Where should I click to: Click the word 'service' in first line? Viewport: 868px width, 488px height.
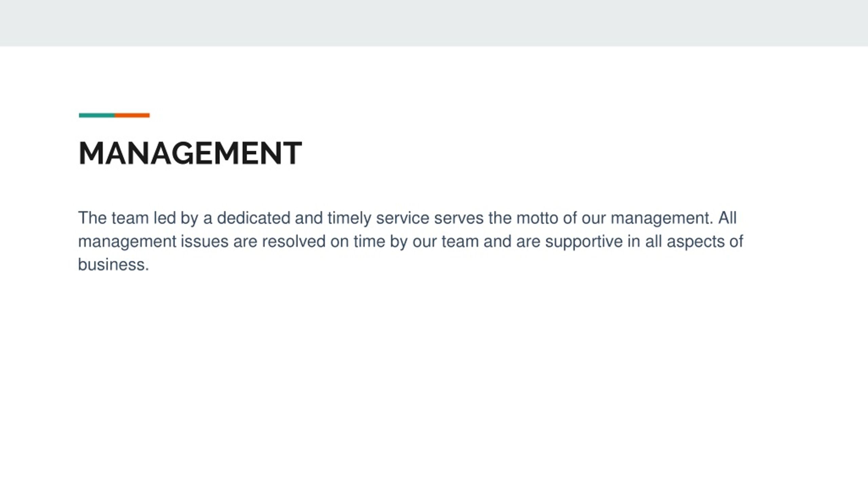(x=403, y=218)
